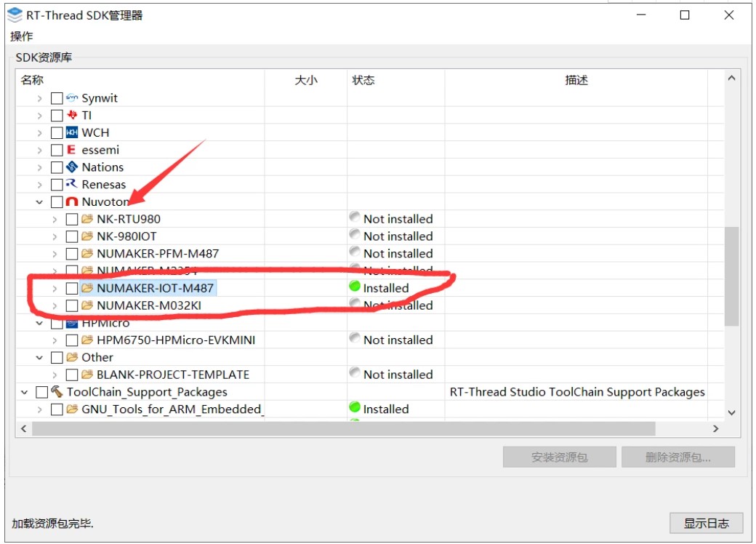Check the Synwit checkbox
Image resolution: width=756 pixels, height=544 pixels.
[57, 98]
